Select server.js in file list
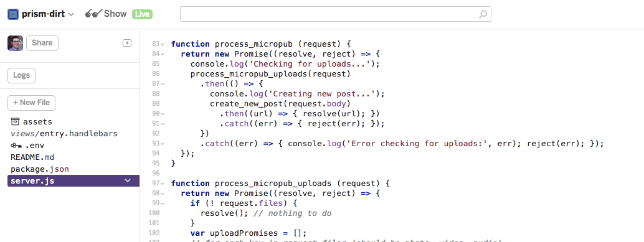The height and width of the screenshot is (242, 644). [73, 181]
